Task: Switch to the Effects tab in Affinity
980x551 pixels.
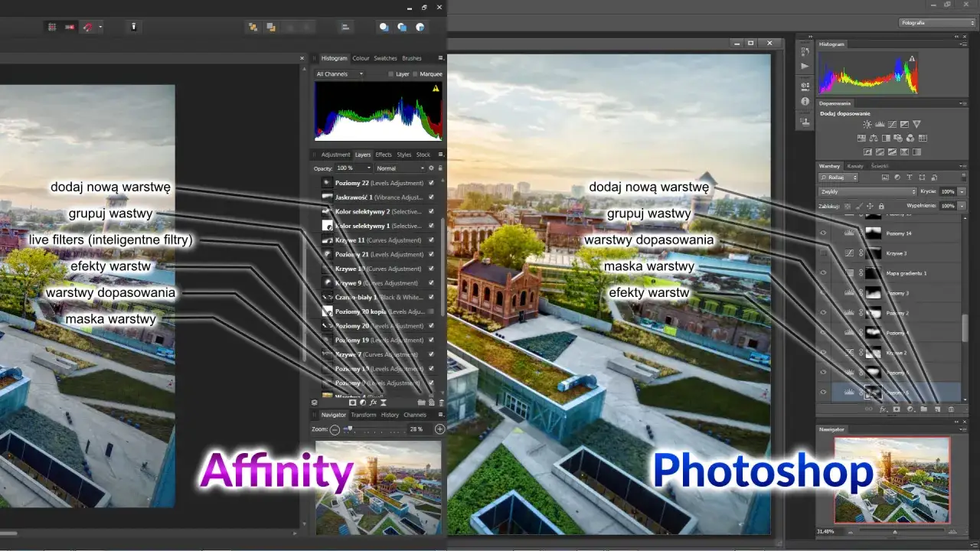Action: click(383, 155)
